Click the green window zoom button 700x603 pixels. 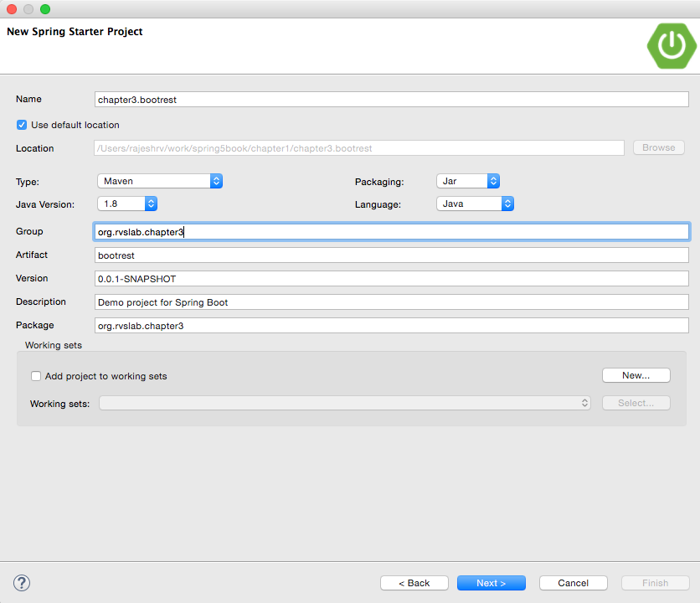45,9
